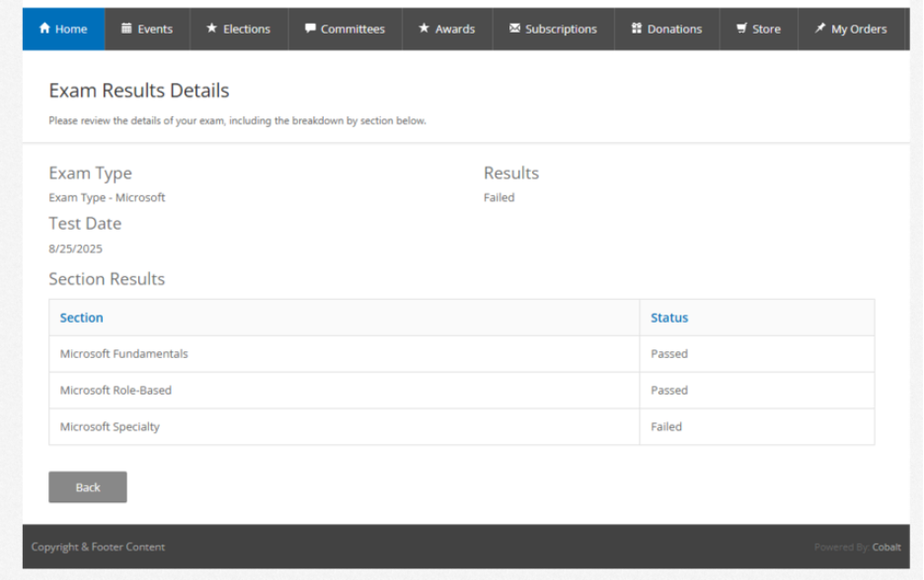Screen dimensions: 924x580
Task: Click the Copyright & Footer Content text
Action: click(x=98, y=547)
